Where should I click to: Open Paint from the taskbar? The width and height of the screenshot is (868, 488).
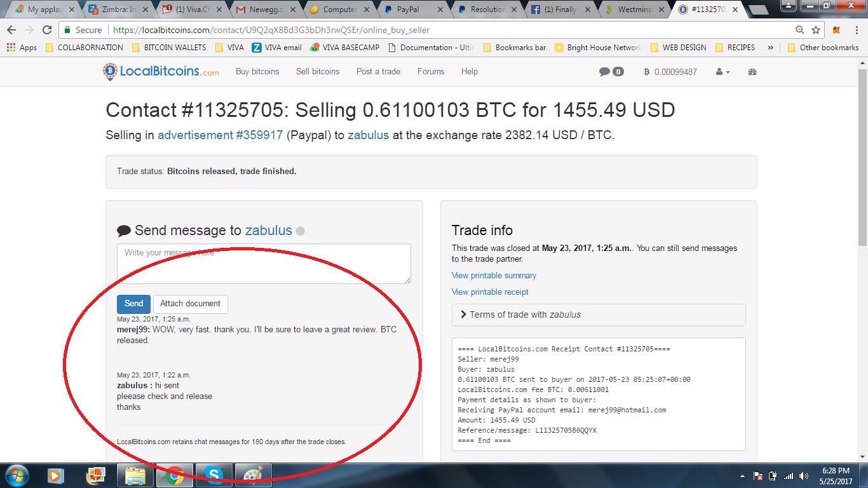(x=253, y=475)
